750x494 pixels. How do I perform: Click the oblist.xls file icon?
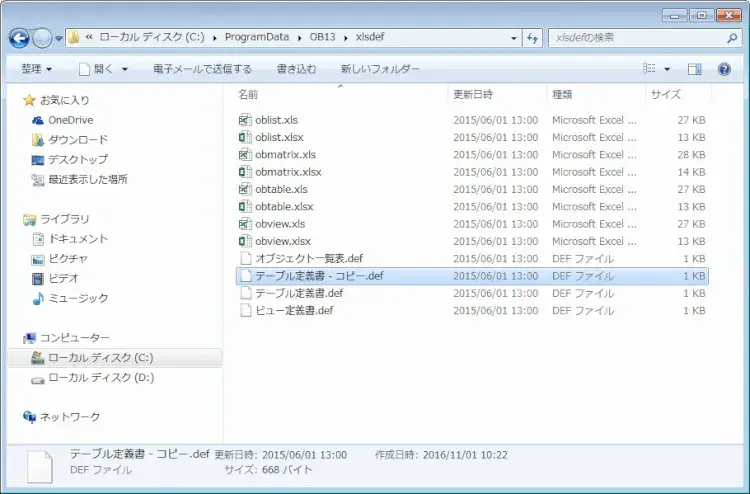tap(245, 120)
